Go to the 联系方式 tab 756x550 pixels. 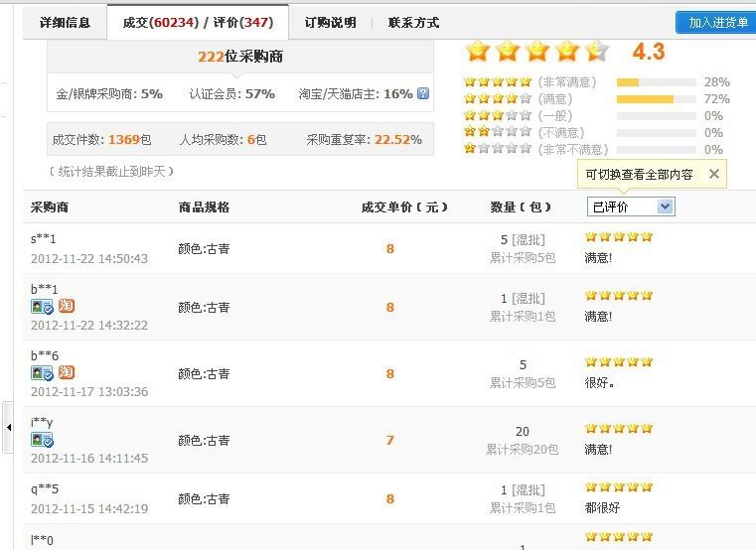(413, 22)
